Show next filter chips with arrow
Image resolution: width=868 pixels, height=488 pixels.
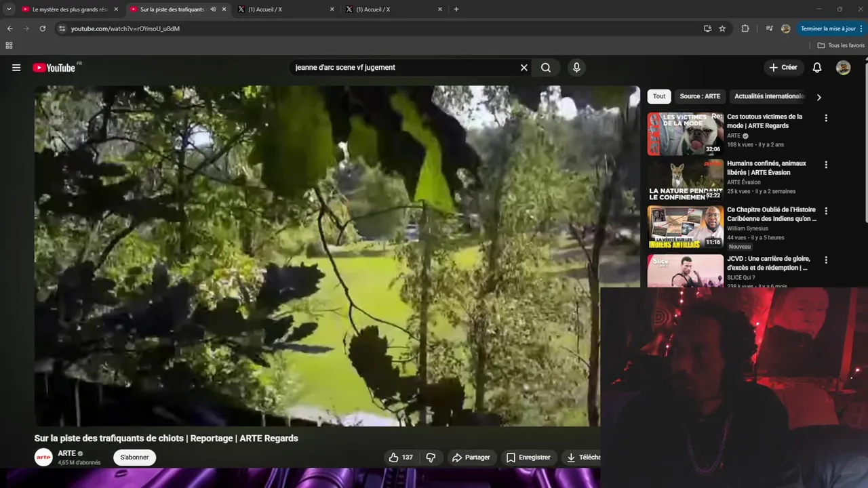click(818, 97)
